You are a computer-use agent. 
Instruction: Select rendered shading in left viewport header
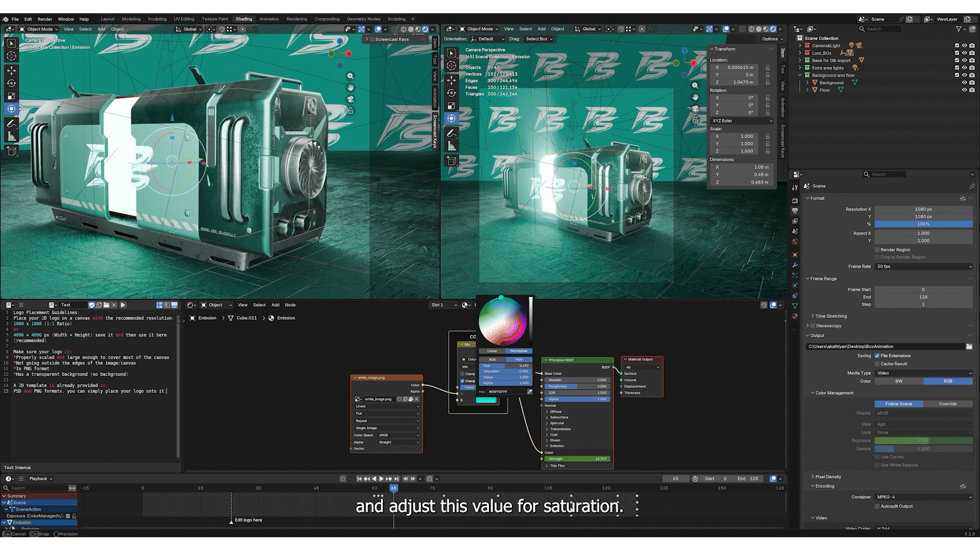(x=425, y=29)
